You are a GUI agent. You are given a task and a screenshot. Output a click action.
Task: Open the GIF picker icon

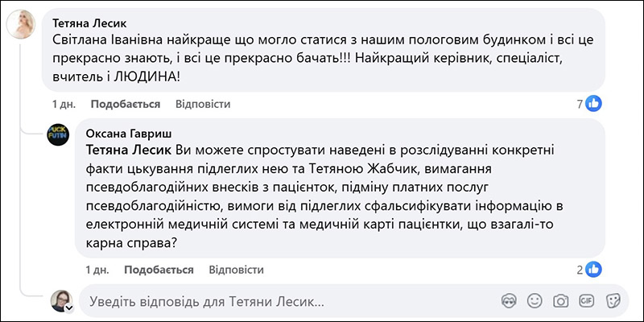click(587, 301)
